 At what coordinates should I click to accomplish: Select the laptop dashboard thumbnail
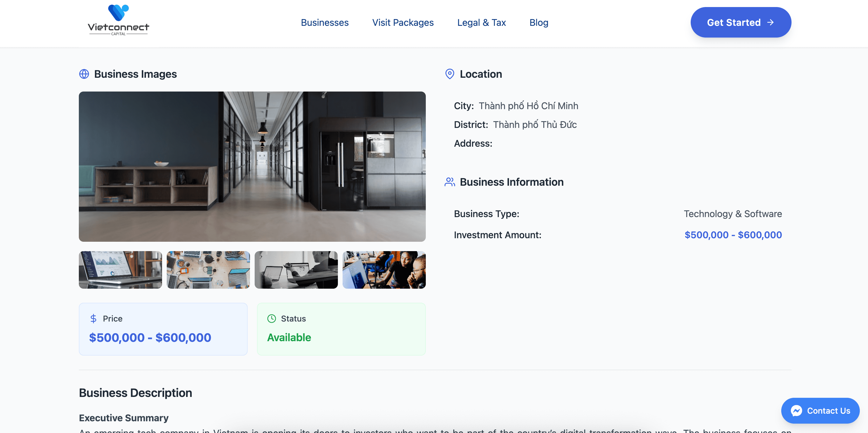[120, 270]
